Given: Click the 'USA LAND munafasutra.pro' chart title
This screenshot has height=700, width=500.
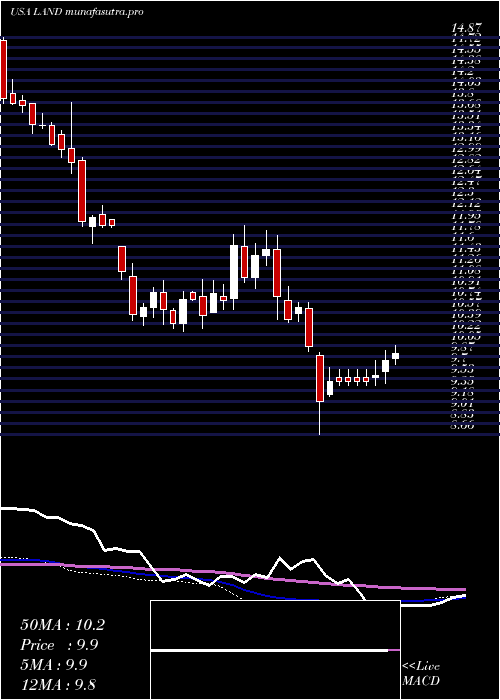Looking at the screenshot, I should 76,12.
